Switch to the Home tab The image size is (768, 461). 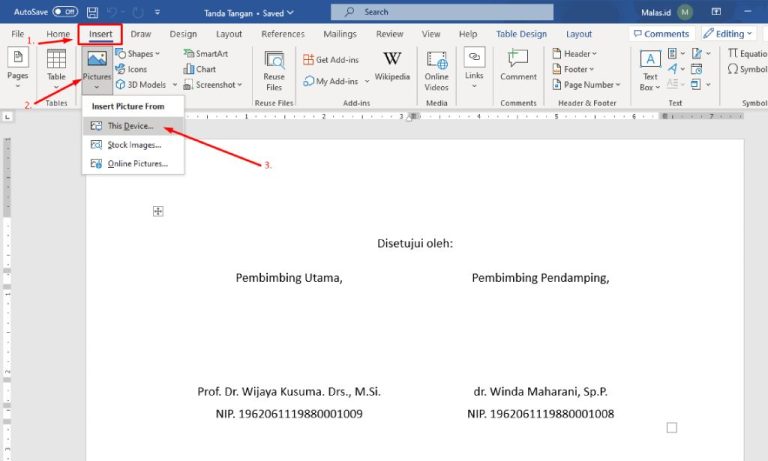click(58, 34)
